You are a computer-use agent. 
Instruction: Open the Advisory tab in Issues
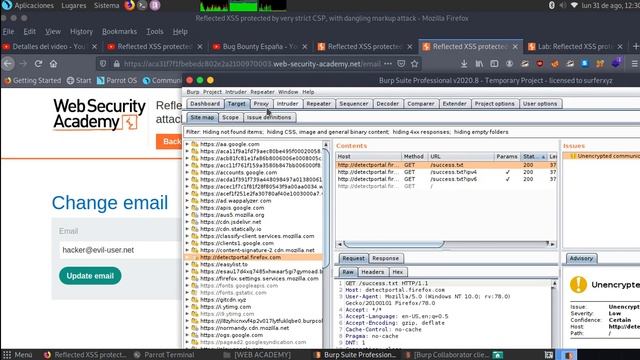coord(581,258)
